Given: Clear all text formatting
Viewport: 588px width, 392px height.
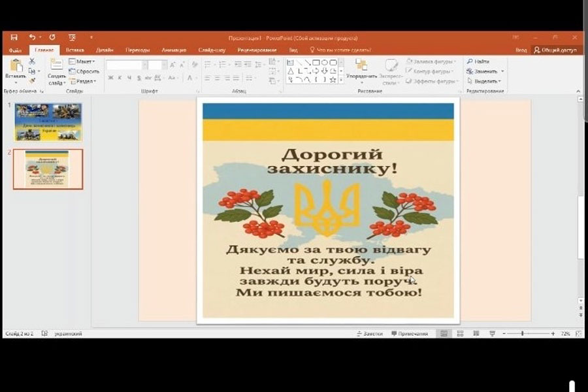Looking at the screenshot, I should pos(195,65).
